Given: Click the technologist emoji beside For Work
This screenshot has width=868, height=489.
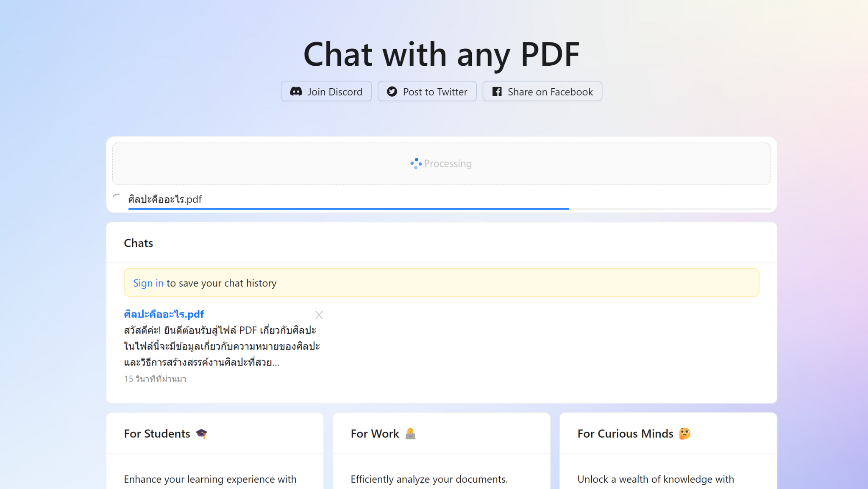Looking at the screenshot, I should point(410,433).
